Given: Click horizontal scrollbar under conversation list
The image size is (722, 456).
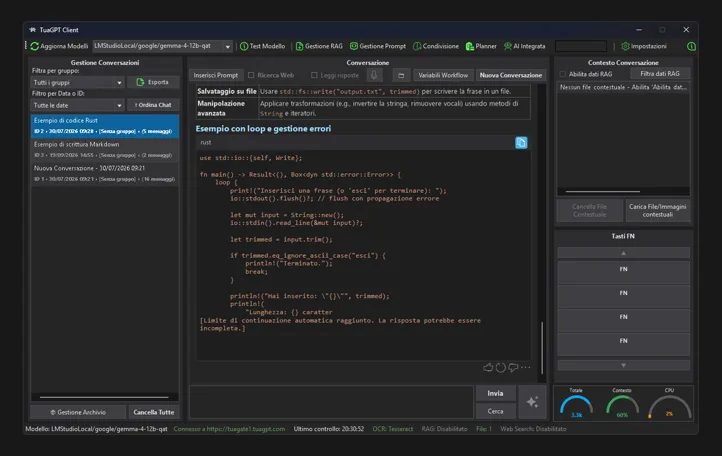Looking at the screenshot, I should (104, 397).
